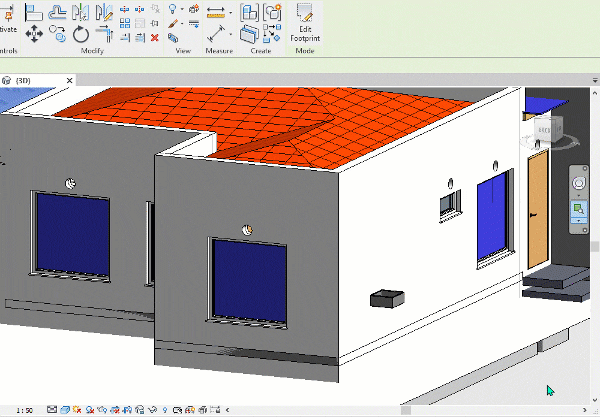Expand the Measure tool dropdown arrow

point(231,13)
